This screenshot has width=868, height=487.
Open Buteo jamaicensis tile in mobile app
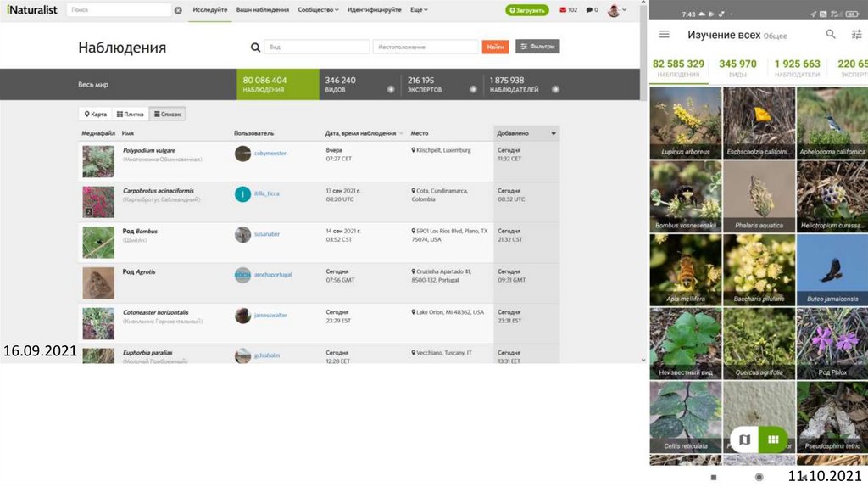[832, 270]
